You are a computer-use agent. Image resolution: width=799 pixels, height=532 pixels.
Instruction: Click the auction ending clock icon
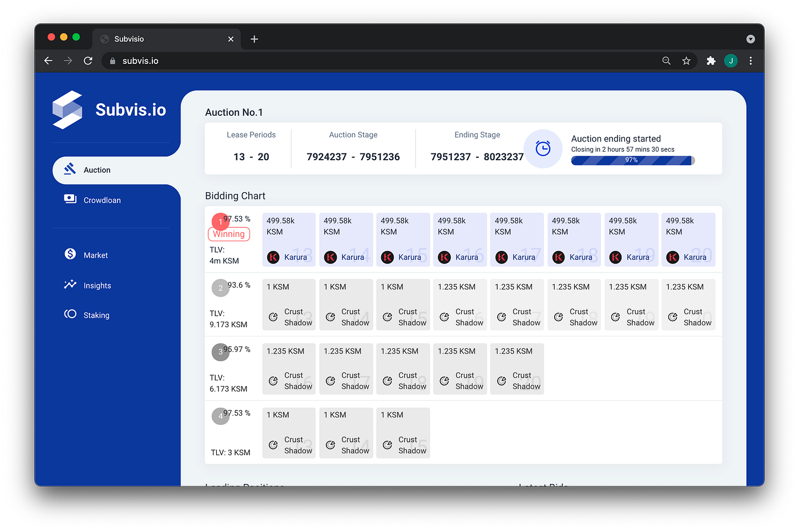(543, 149)
